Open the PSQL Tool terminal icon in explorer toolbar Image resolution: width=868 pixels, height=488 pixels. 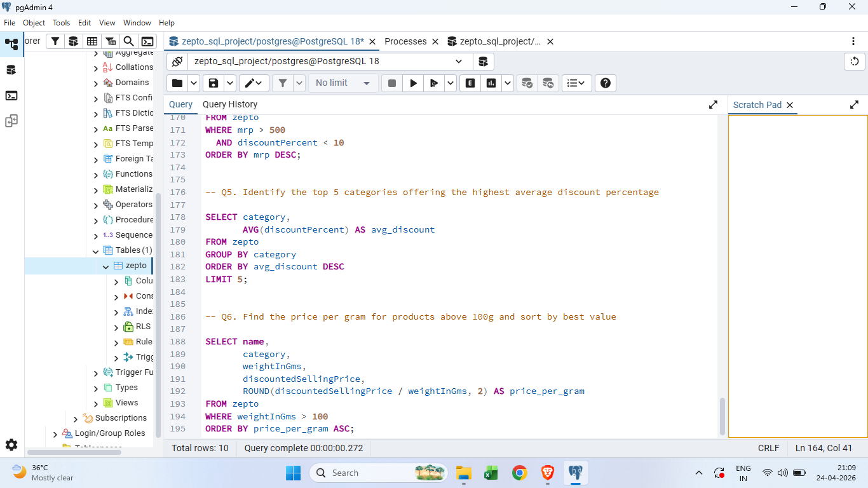click(x=147, y=41)
